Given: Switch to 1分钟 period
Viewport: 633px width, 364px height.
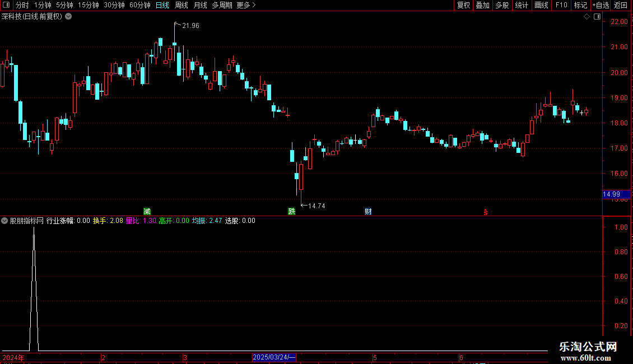Looking at the screenshot, I should click(x=43, y=5).
